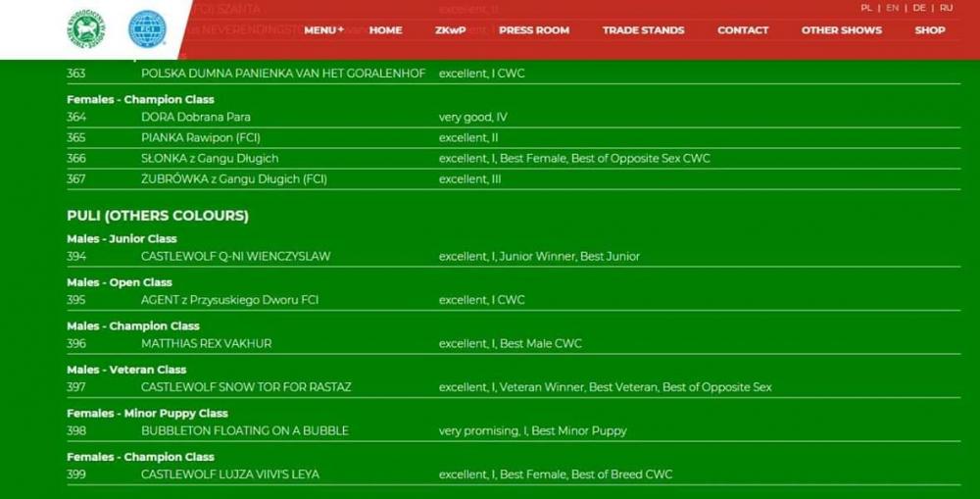980x499 pixels.
Task: Click 'Females - Champion Class' heading above DORA
Action: [x=140, y=99]
